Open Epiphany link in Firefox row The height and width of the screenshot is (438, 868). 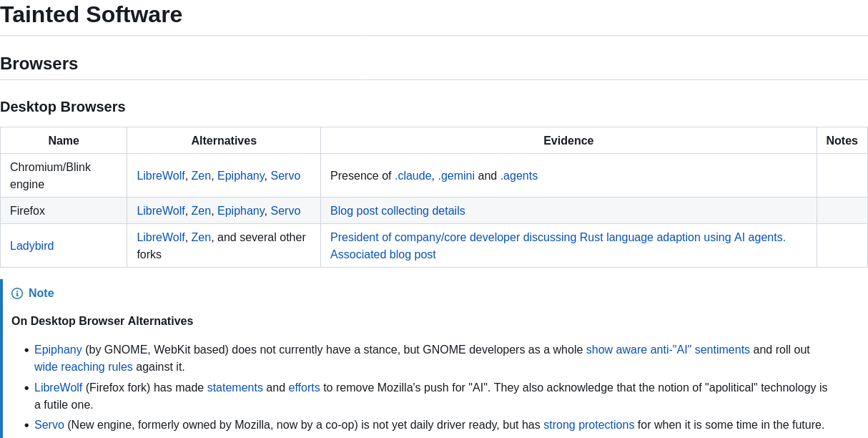click(241, 210)
